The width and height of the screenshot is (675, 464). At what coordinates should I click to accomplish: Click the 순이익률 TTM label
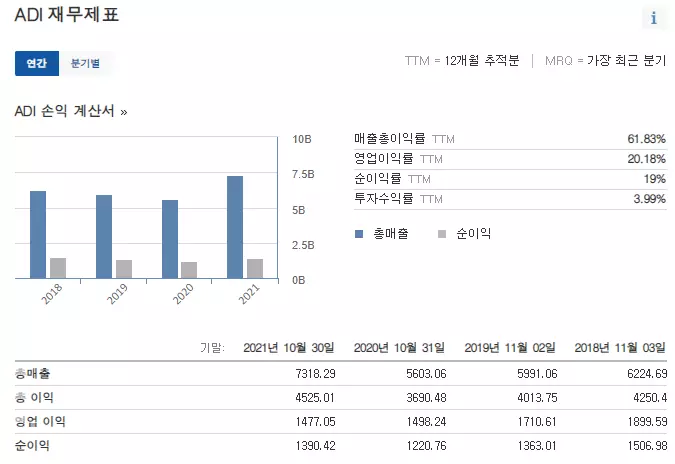click(x=392, y=178)
